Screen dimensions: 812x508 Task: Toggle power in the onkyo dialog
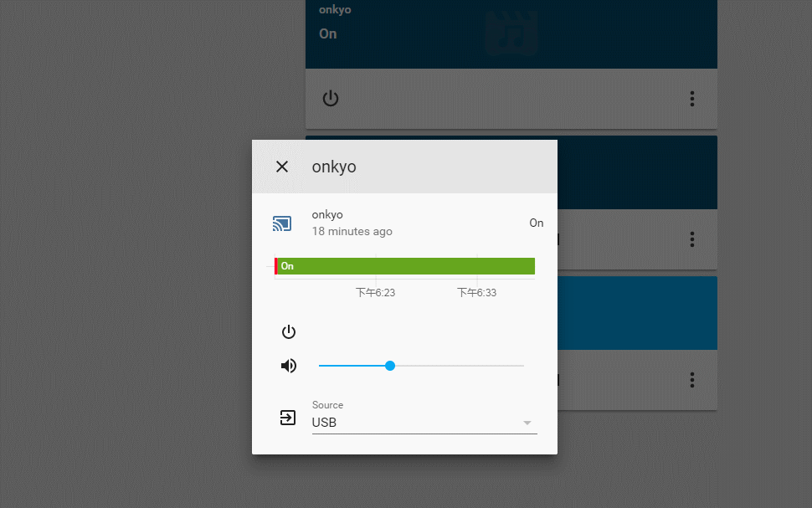click(289, 331)
